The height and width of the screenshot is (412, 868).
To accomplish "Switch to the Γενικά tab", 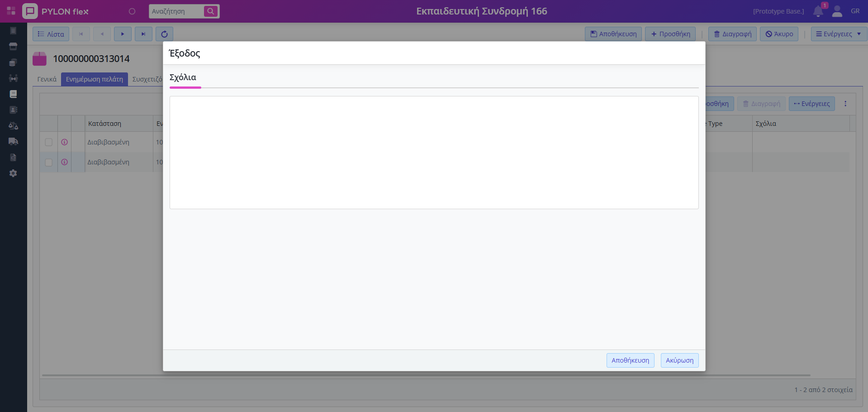I will pos(47,79).
